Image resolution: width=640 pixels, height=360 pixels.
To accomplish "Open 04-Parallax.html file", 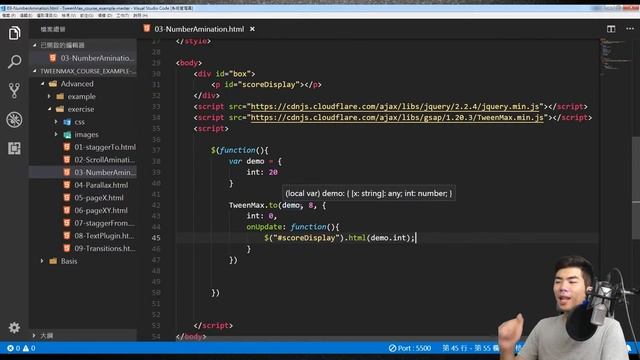I will tap(101, 185).
